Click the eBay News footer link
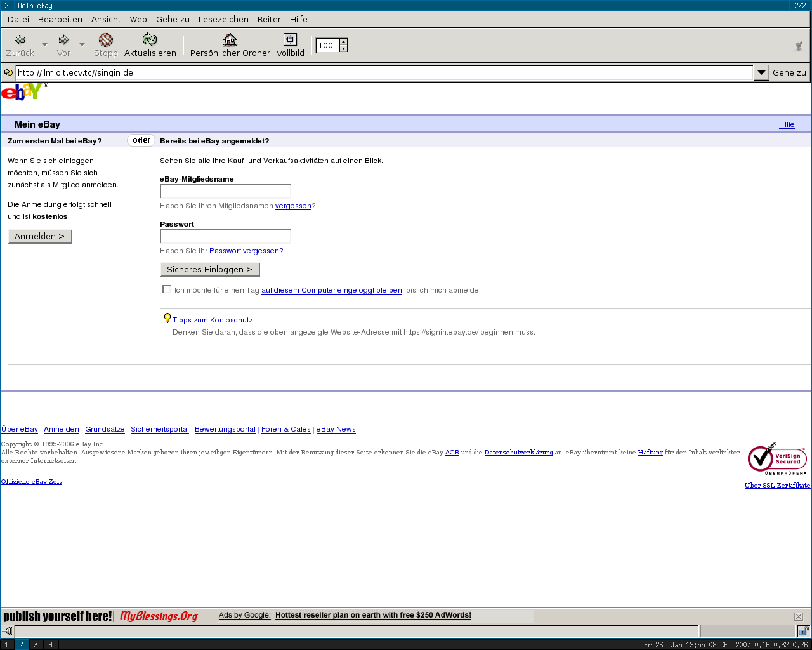812x650 pixels. [x=336, y=429]
